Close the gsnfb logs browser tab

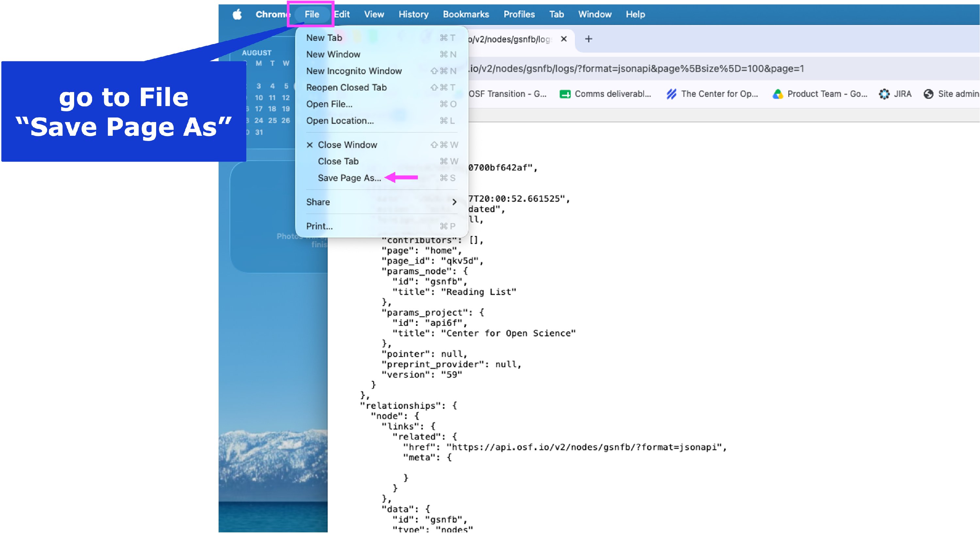564,39
